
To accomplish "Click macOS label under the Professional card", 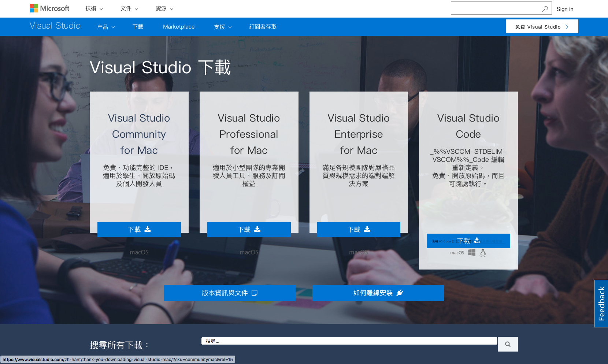I will coord(249,252).
